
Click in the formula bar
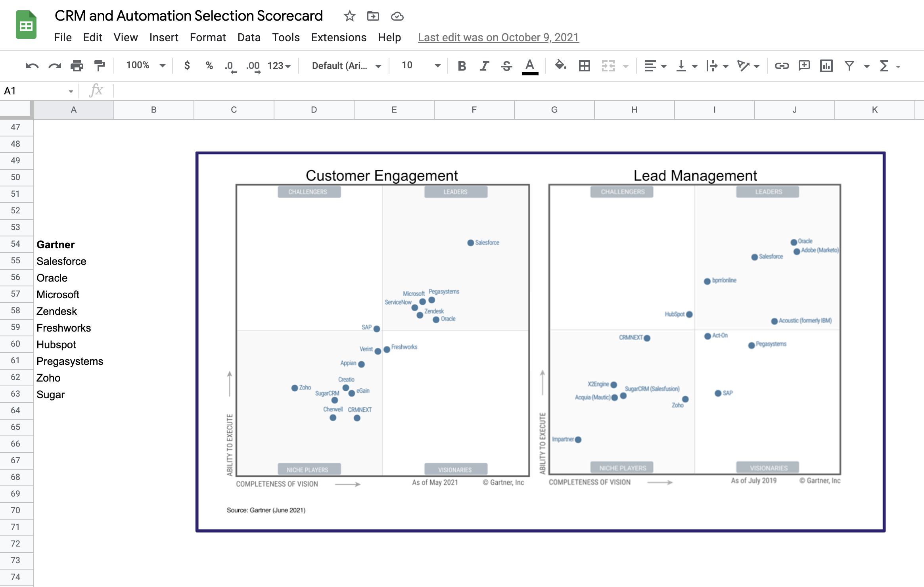[x=519, y=91]
